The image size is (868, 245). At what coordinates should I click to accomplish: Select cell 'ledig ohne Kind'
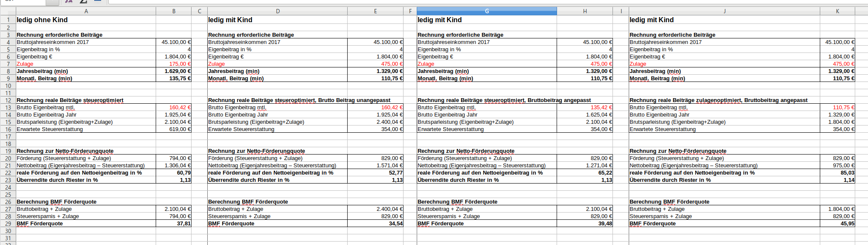coord(42,20)
